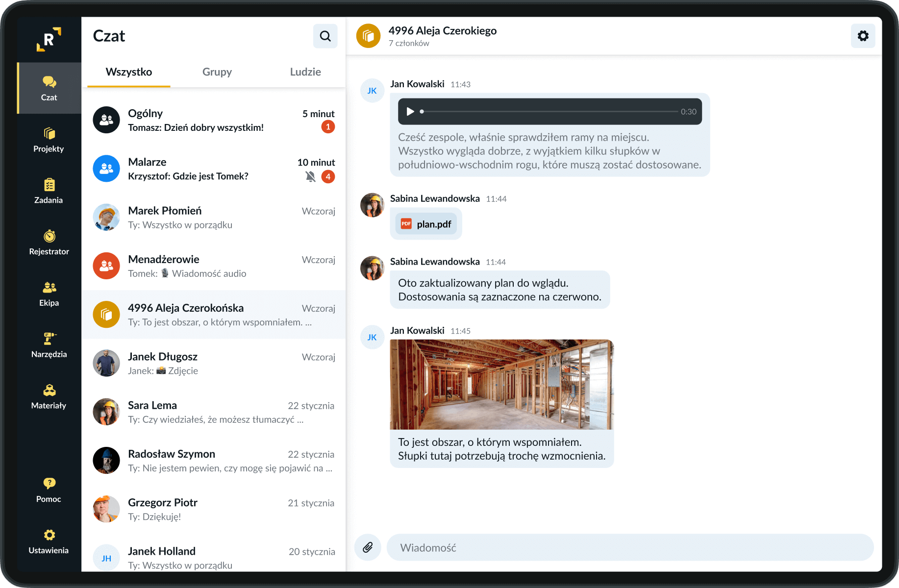Open the Ekipa team section
Viewport: 899px width, 588px height.
point(49,294)
